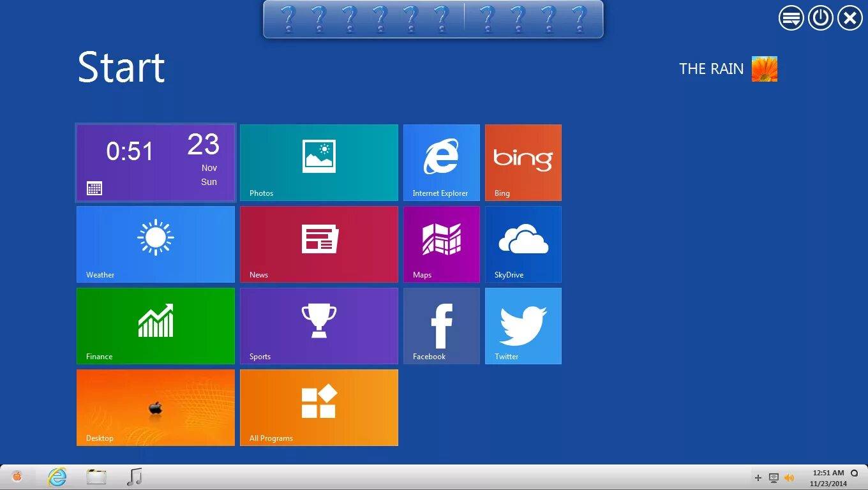Open the All Programs tile
Image resolution: width=868 pixels, height=490 pixels.
coord(319,408)
